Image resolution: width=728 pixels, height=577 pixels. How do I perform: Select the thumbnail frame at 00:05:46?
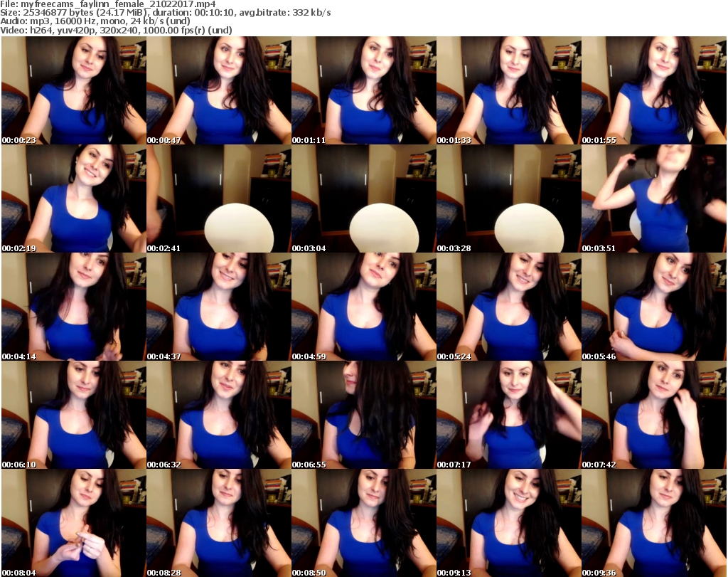[x=654, y=307]
